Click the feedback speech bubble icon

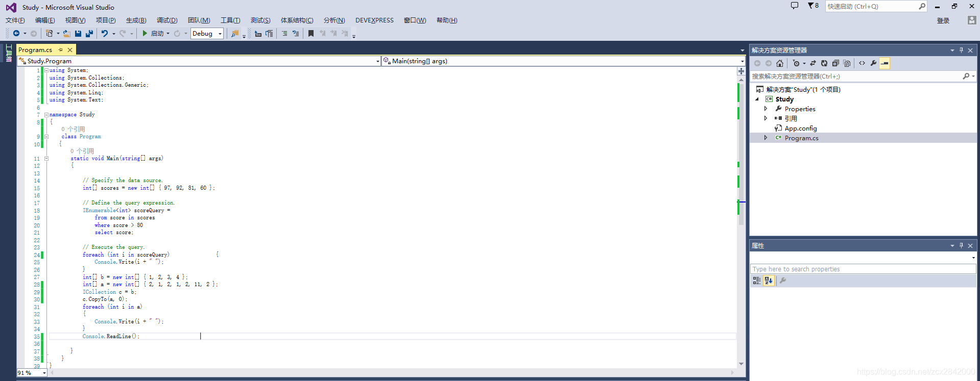(x=795, y=6)
